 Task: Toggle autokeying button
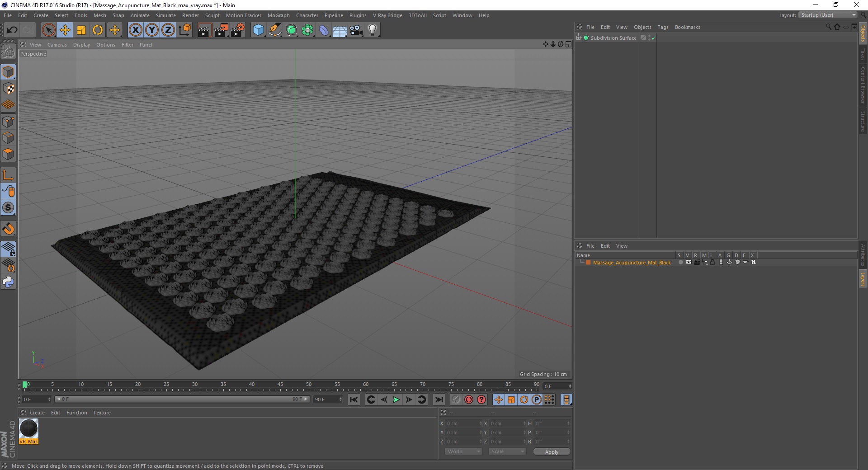pyautogui.click(x=469, y=399)
